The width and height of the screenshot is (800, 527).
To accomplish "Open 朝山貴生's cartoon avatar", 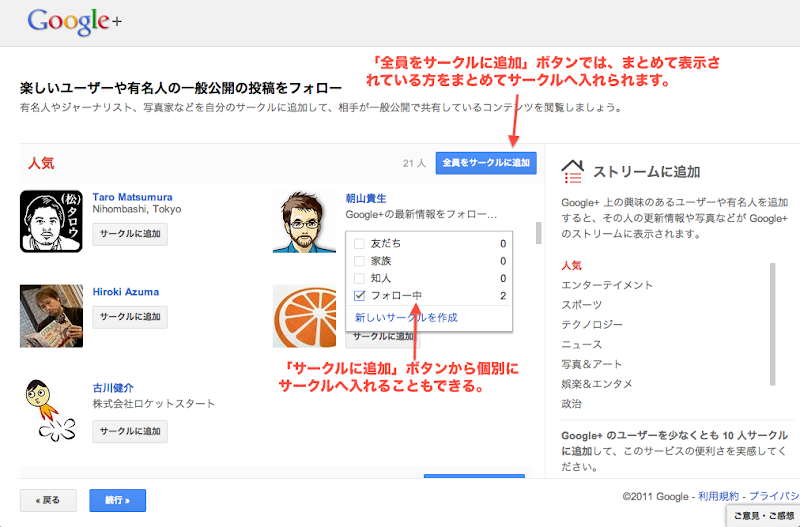I will pos(305,221).
